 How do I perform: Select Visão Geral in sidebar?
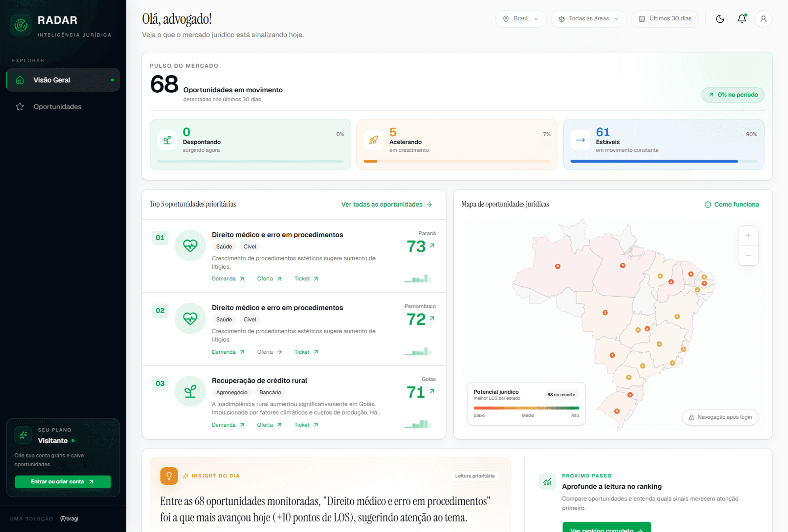[x=63, y=80]
